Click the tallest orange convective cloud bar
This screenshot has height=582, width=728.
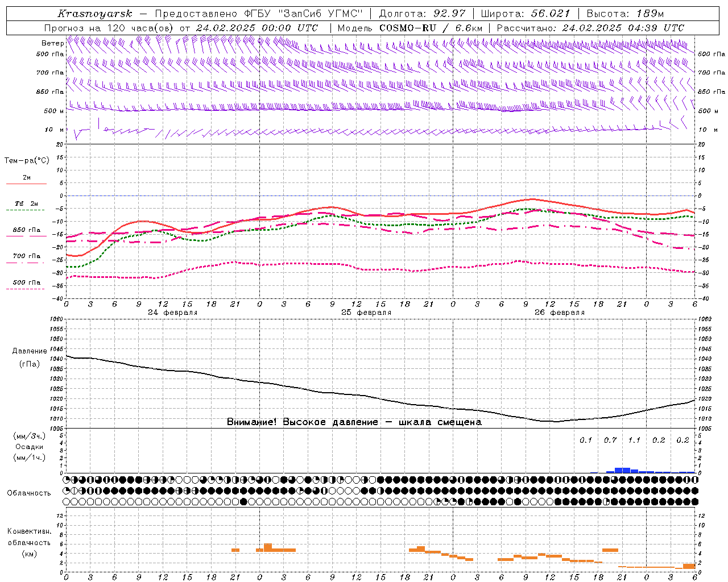pyautogui.click(x=268, y=548)
